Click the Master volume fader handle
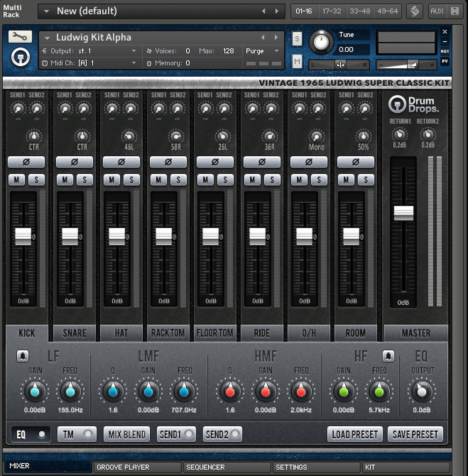This screenshot has height=476, width=468. [403, 213]
